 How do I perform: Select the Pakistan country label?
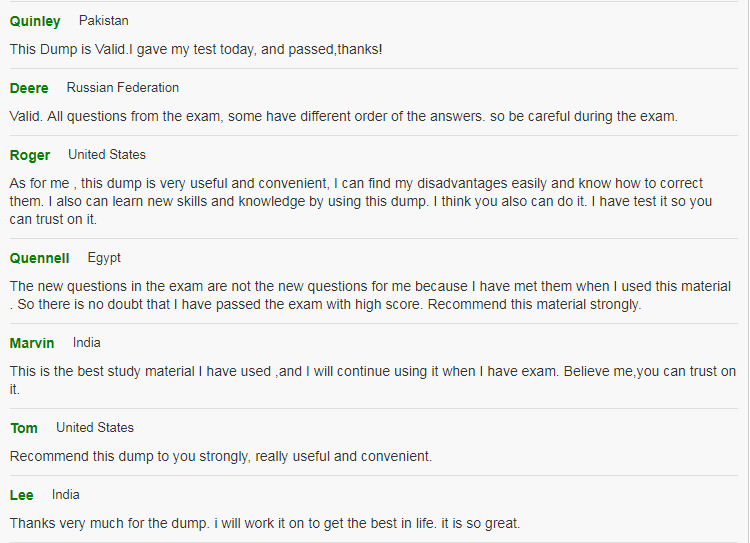(x=104, y=21)
